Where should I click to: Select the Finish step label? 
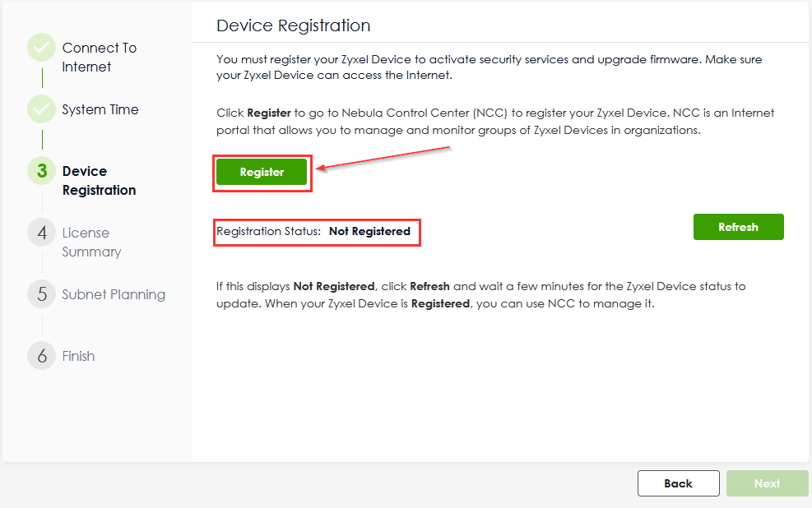pyautogui.click(x=78, y=356)
